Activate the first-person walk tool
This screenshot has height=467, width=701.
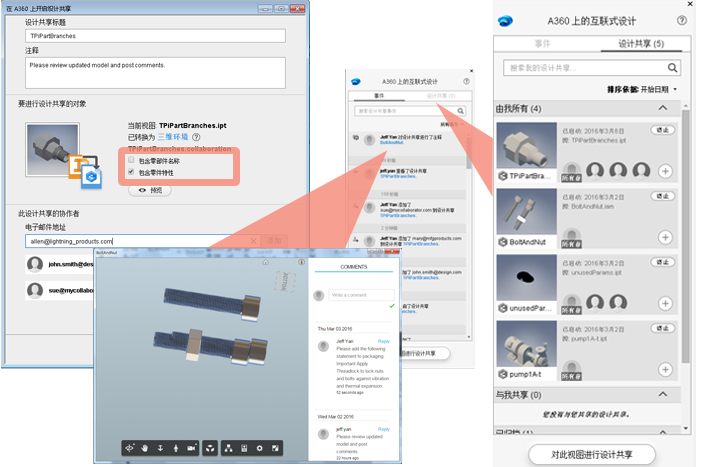pos(176,448)
